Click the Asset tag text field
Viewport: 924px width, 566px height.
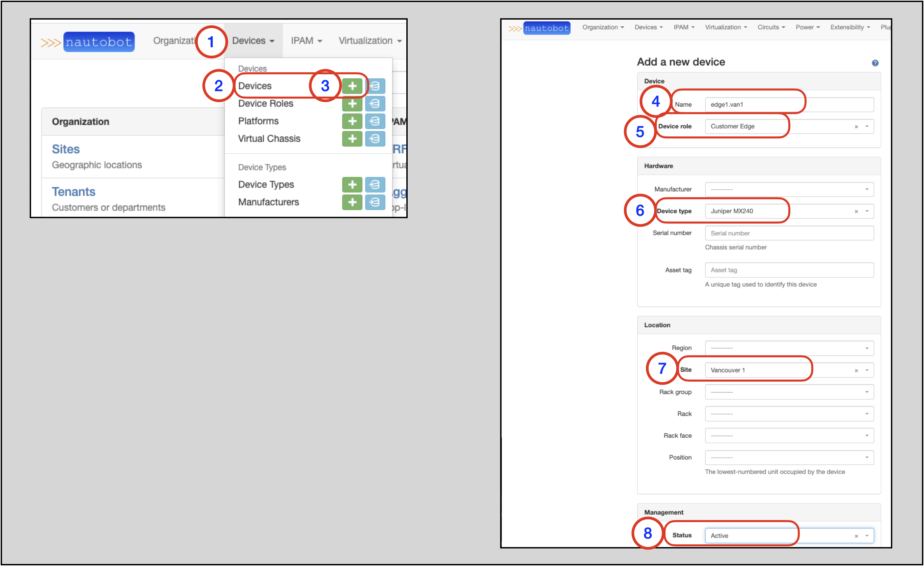(x=789, y=270)
